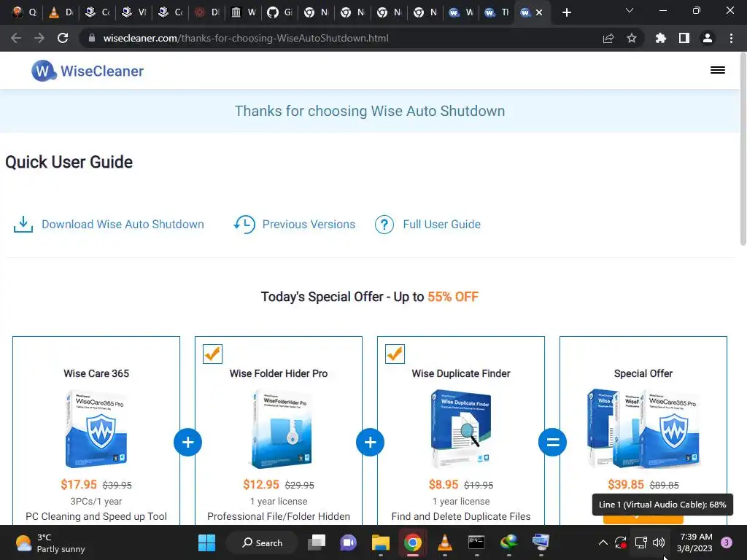Click the address bar URL

point(246,38)
